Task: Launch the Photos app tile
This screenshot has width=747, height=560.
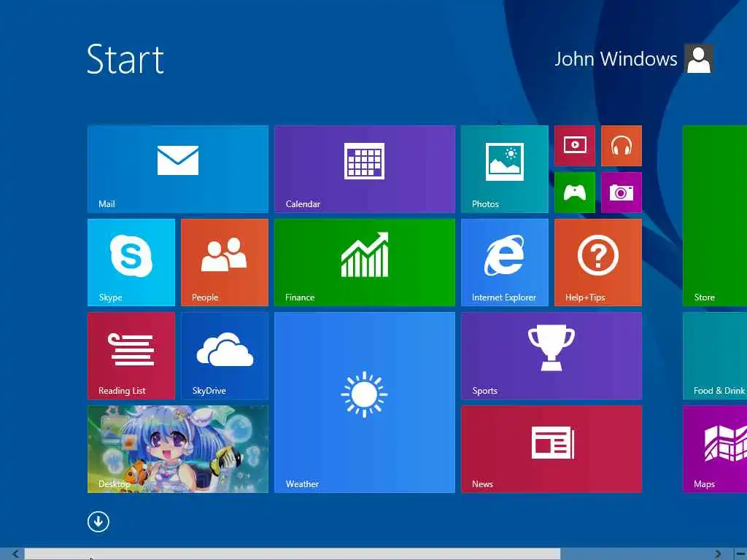Action: (505, 169)
